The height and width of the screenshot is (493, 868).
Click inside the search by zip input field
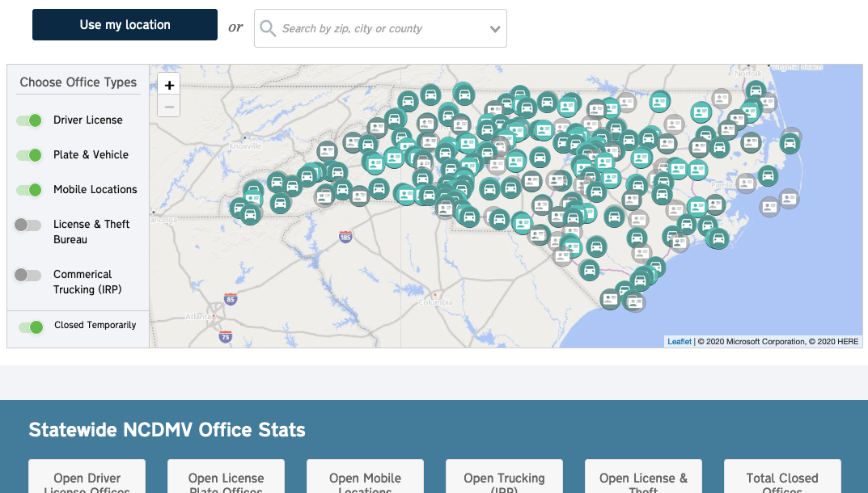pos(372,28)
